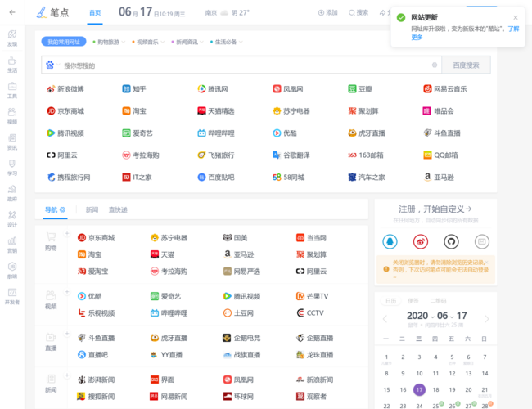This screenshot has width=532, height=409.
Task: Click the 笔点 logo
Action: [52, 12]
